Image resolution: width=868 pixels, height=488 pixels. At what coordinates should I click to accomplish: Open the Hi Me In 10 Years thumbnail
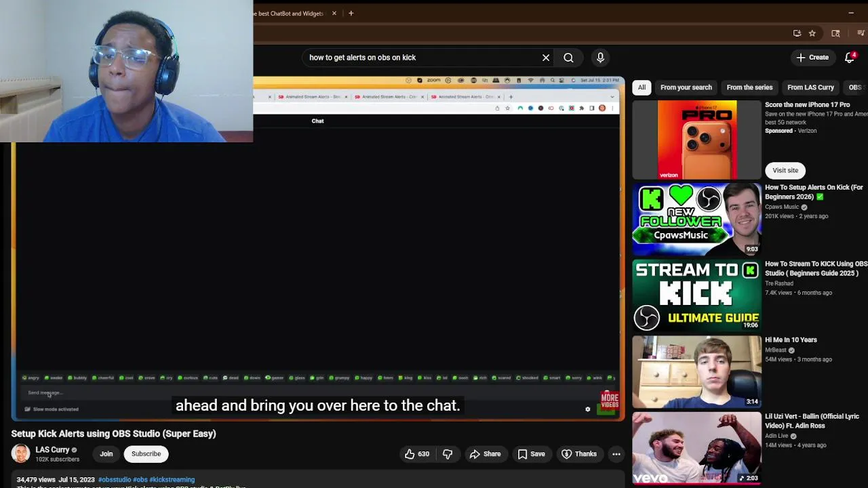pos(697,372)
